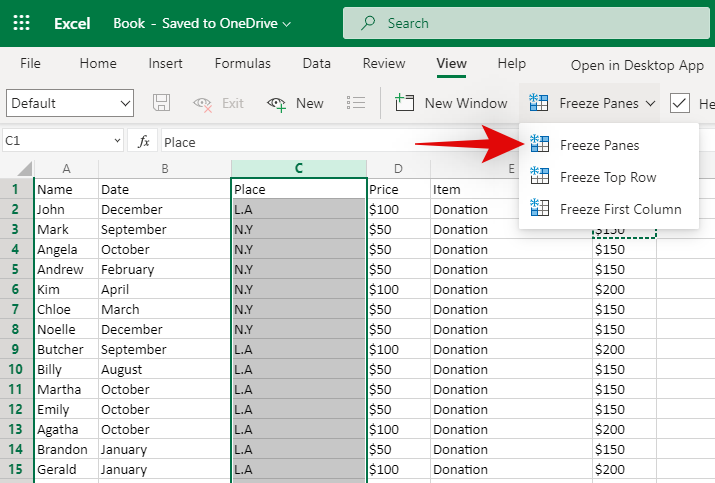Select the column D header
This screenshot has width=715, height=483.
pos(398,169)
